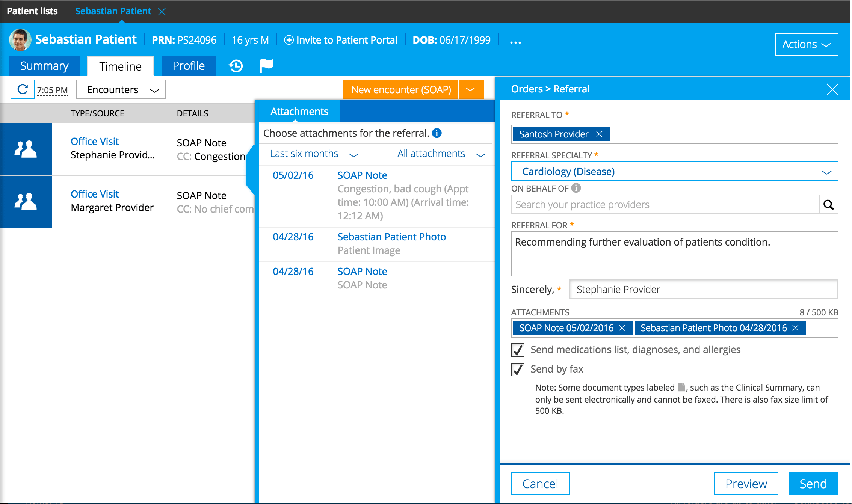The height and width of the screenshot is (504, 852).
Task: Remove Santosh Provider from referral recipients
Action: tap(600, 134)
